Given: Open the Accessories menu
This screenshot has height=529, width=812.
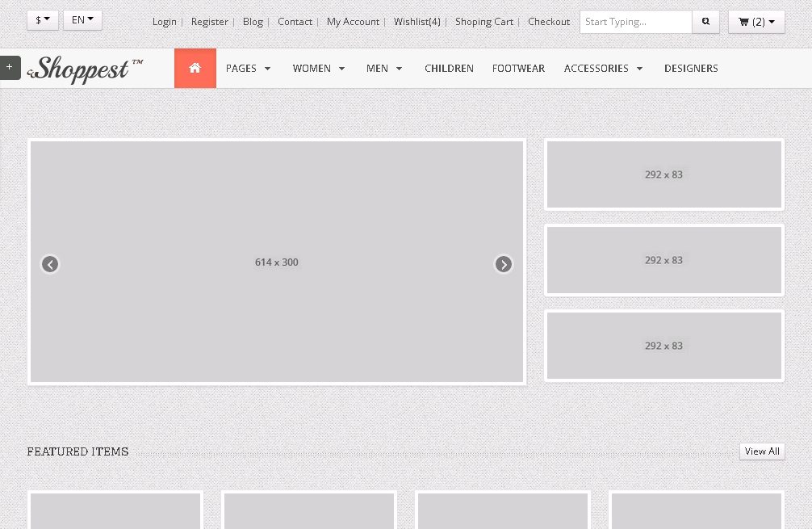Looking at the screenshot, I should [x=603, y=69].
